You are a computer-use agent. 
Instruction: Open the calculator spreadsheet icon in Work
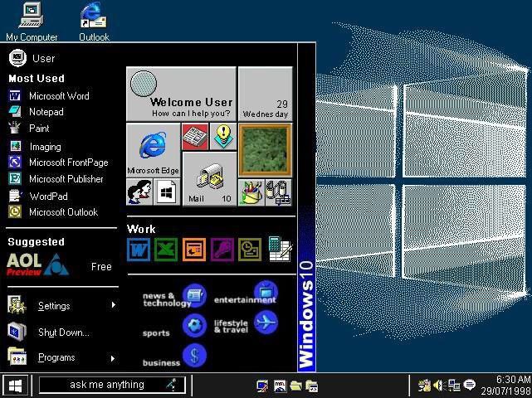pos(280,250)
